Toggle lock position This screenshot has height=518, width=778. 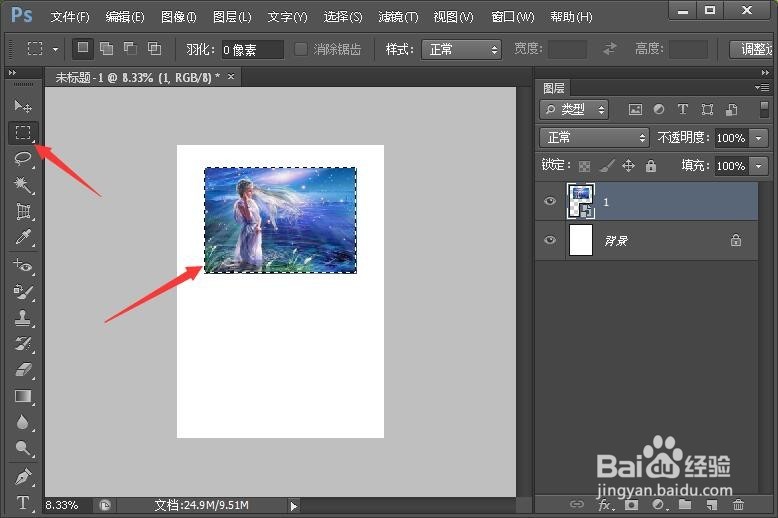click(629, 166)
